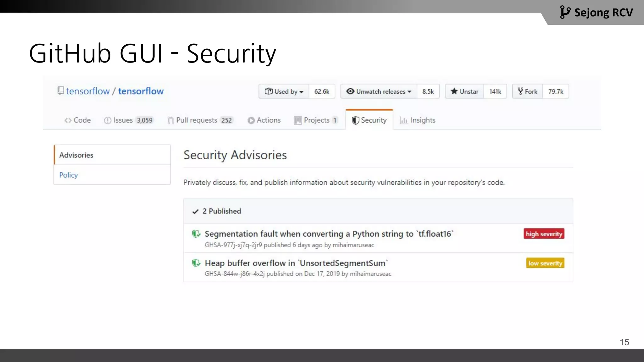644x362 pixels.
Task: Select the 2 Published filter checkmark
Action: [195, 211]
